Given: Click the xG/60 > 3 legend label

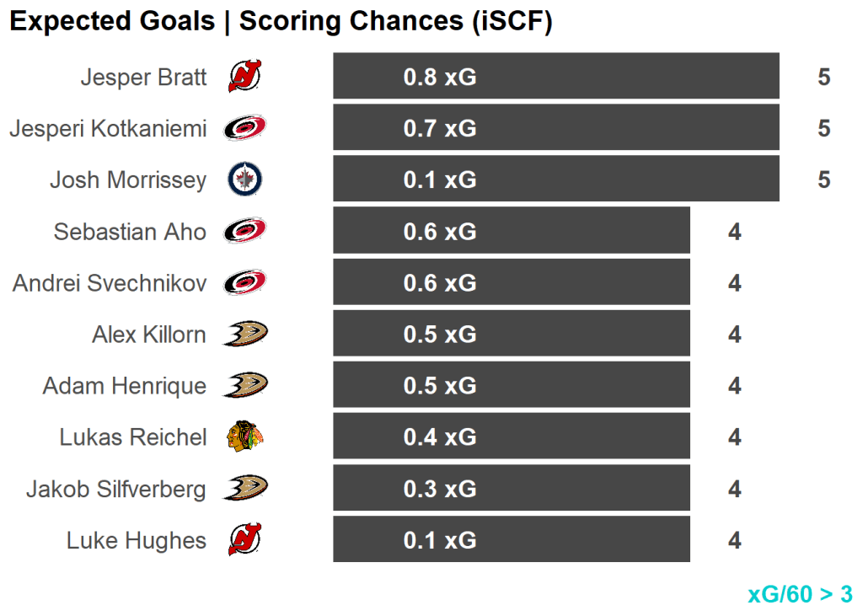Looking at the screenshot, I should click(x=800, y=594).
